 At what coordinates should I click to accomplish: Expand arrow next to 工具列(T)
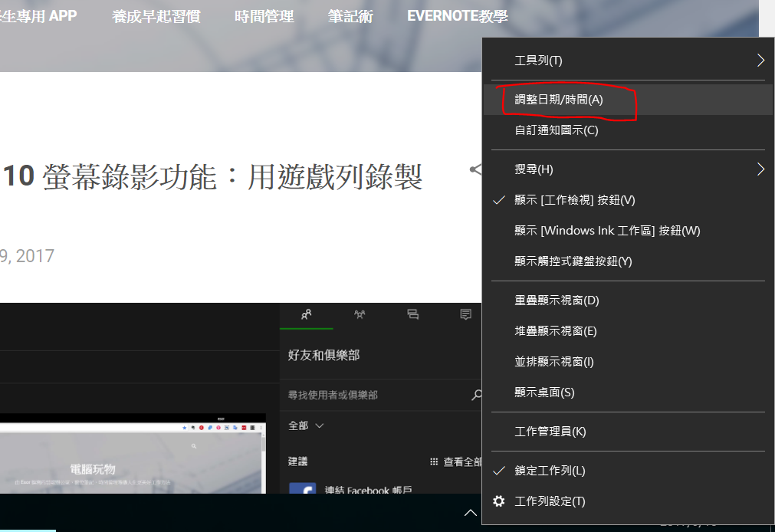(760, 61)
